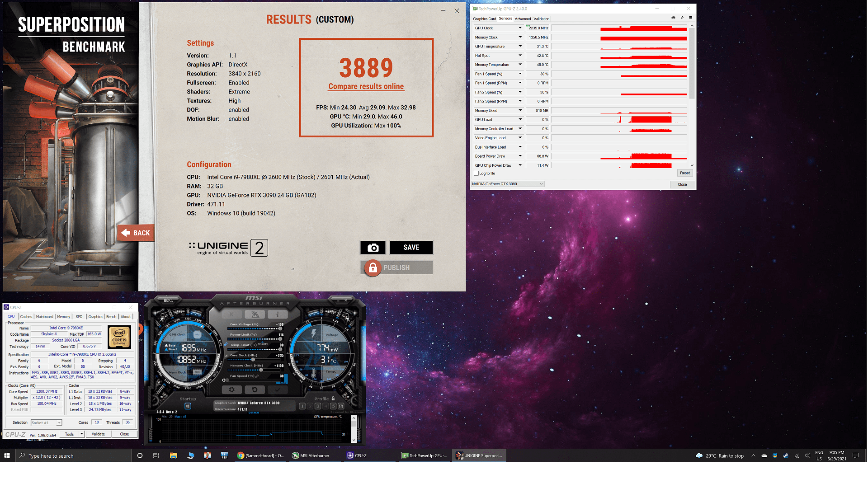Open NVIDIA GeForce RTX 3090 GPU selector

(508, 184)
